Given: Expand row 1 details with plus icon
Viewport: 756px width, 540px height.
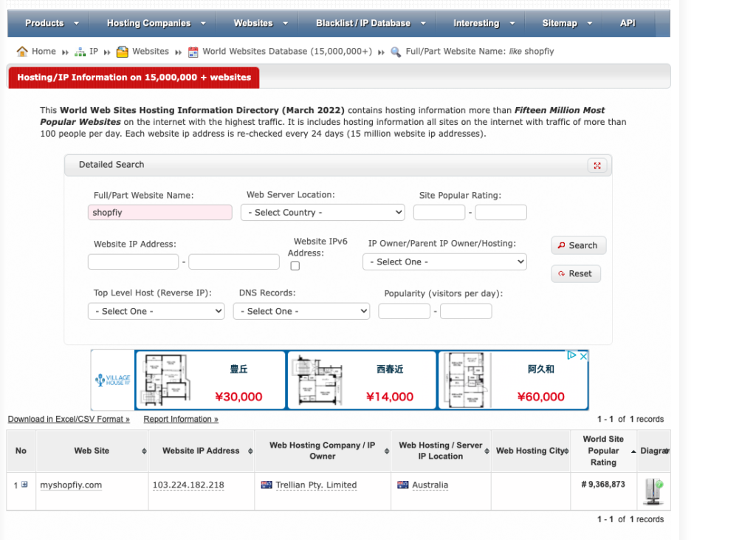Looking at the screenshot, I should [x=24, y=485].
